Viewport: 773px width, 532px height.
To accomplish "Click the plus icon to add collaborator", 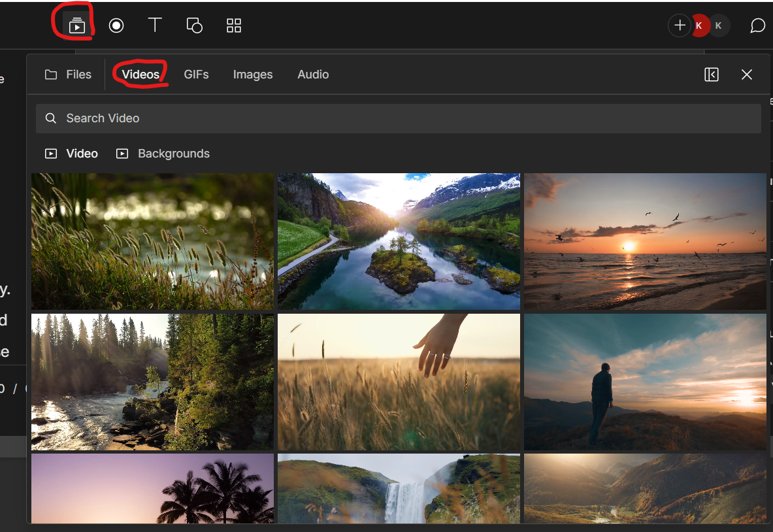I will point(680,25).
